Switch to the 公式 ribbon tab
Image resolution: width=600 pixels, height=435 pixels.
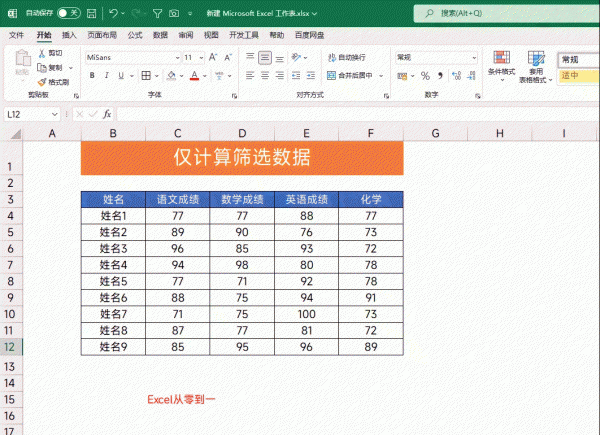coord(135,35)
